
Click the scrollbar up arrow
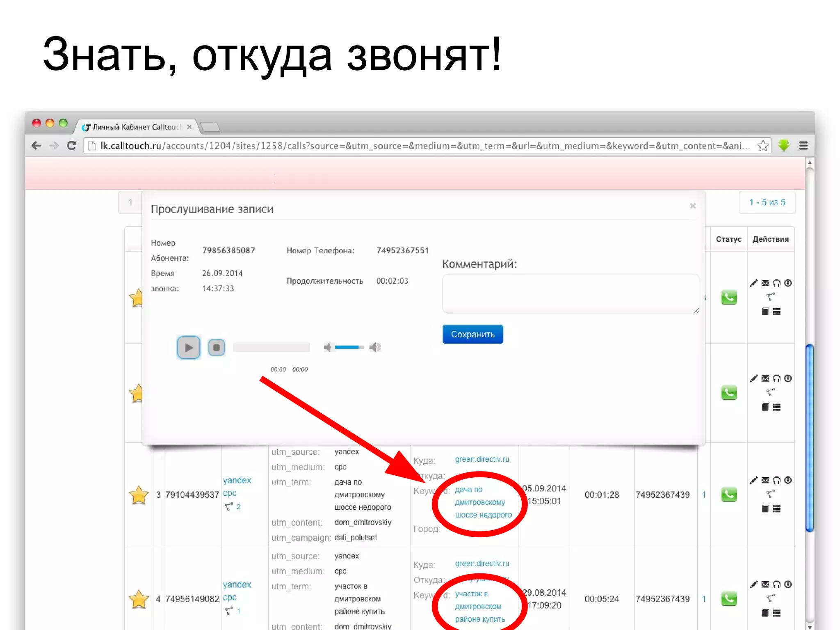pos(809,163)
